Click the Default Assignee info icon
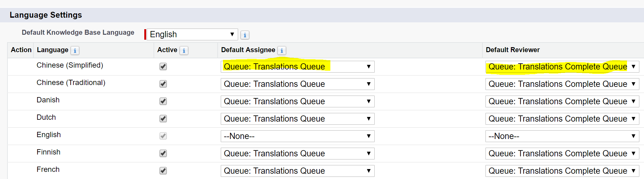 pos(282,51)
